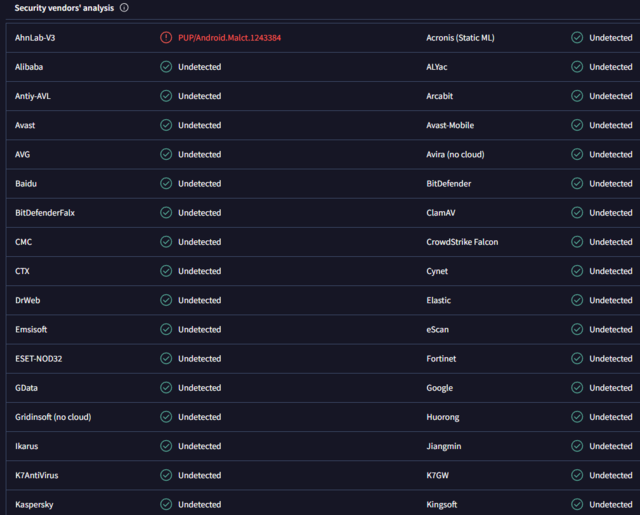The image size is (640, 515).
Task: Click the check icon for Gridinsoft (no cloud)
Action: [x=166, y=417]
